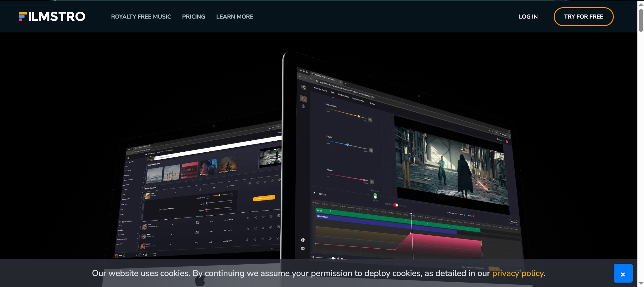Dismiss the cookie banner with the X
This screenshot has width=644, height=287.
click(x=623, y=273)
